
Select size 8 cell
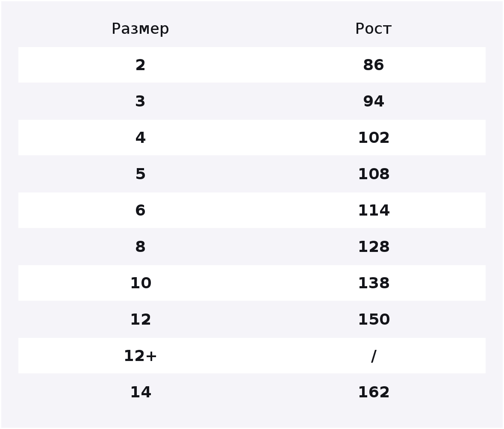coord(140,247)
